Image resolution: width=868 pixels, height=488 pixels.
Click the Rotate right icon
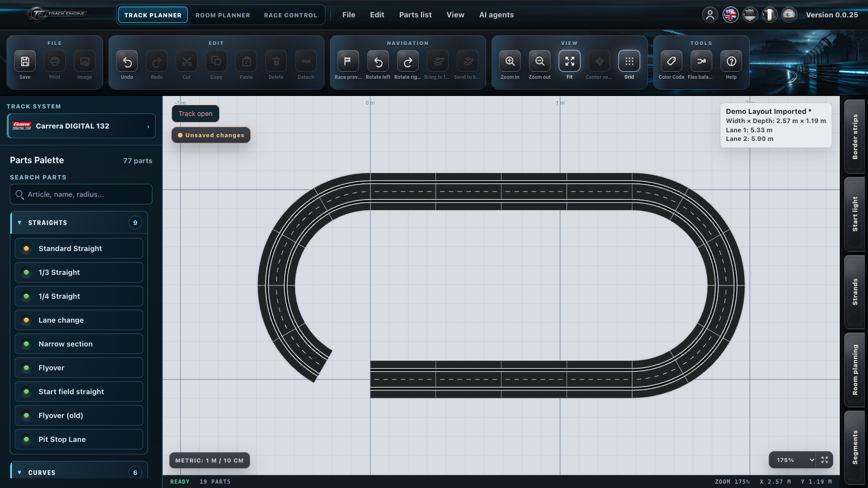[408, 61]
